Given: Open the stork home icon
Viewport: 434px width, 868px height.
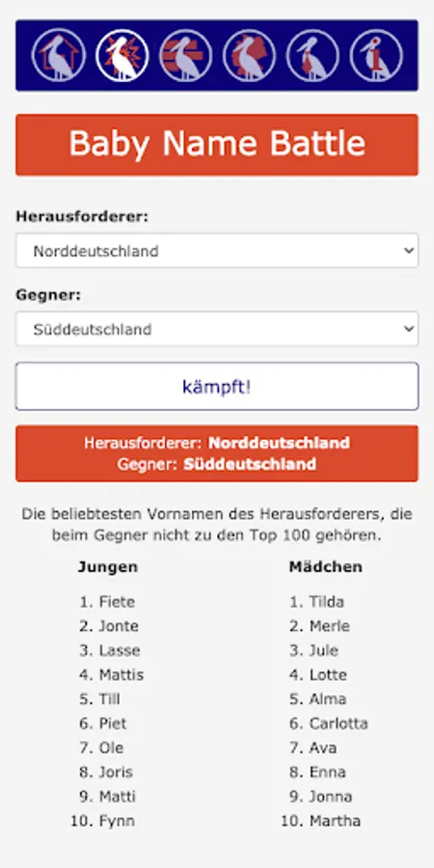Looking at the screenshot, I should tap(59, 55).
